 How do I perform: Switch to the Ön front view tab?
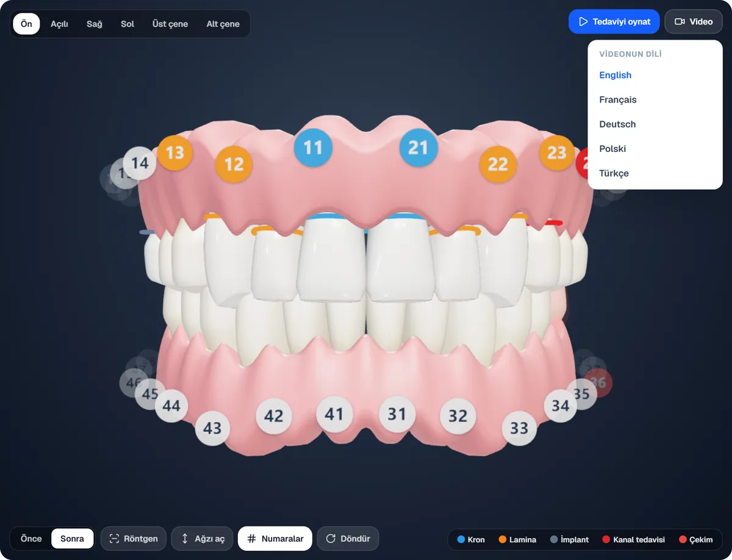pyautogui.click(x=27, y=24)
